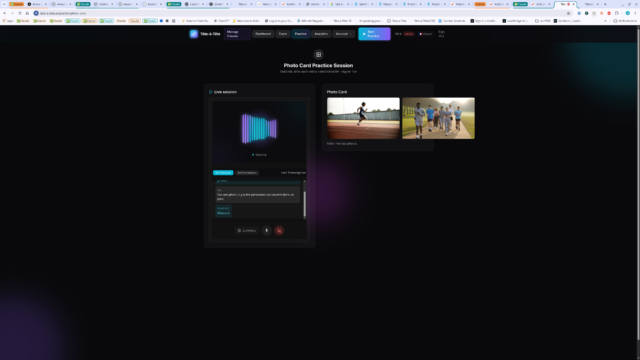Click the page vertical scrollbar
Image resolution: width=640 pixels, height=360 pixels.
[638, 184]
